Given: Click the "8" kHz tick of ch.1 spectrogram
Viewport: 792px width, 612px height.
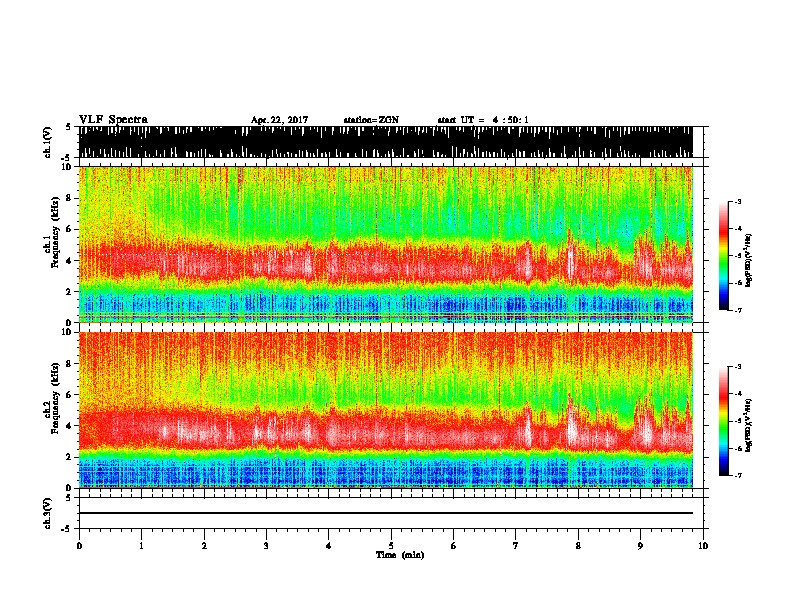Looking at the screenshot, I should [70, 198].
